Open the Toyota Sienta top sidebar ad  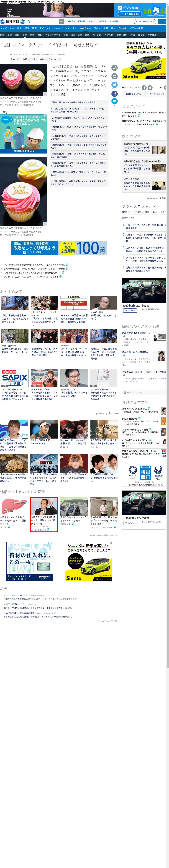pos(144,60)
